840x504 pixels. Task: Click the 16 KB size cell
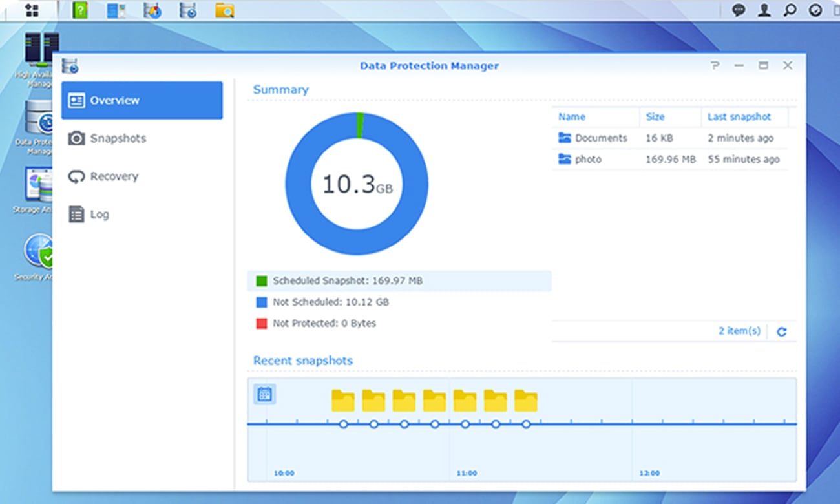[x=659, y=138]
